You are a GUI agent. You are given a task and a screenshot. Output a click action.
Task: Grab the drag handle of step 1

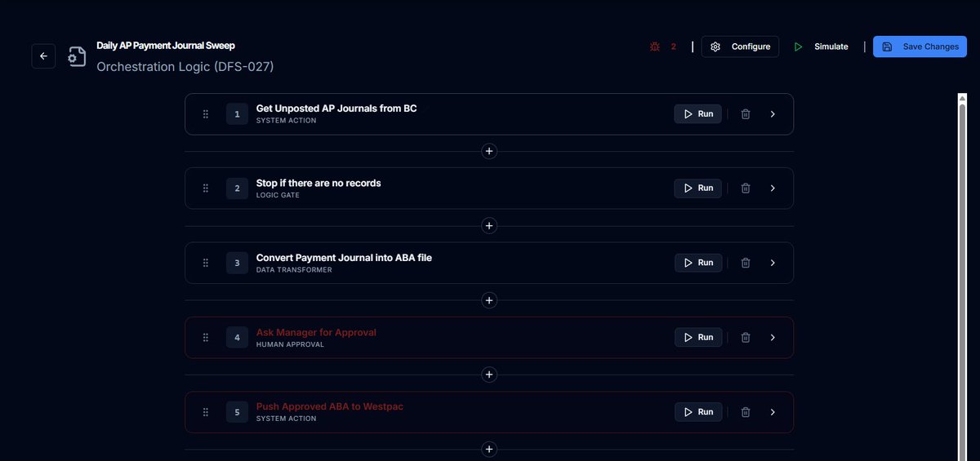click(206, 114)
